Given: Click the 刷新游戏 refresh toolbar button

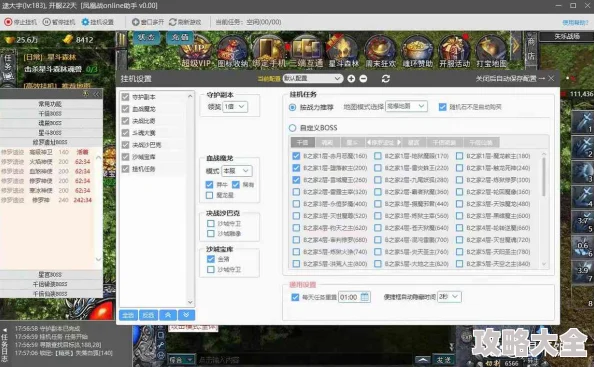Looking at the screenshot, I should pos(185,22).
